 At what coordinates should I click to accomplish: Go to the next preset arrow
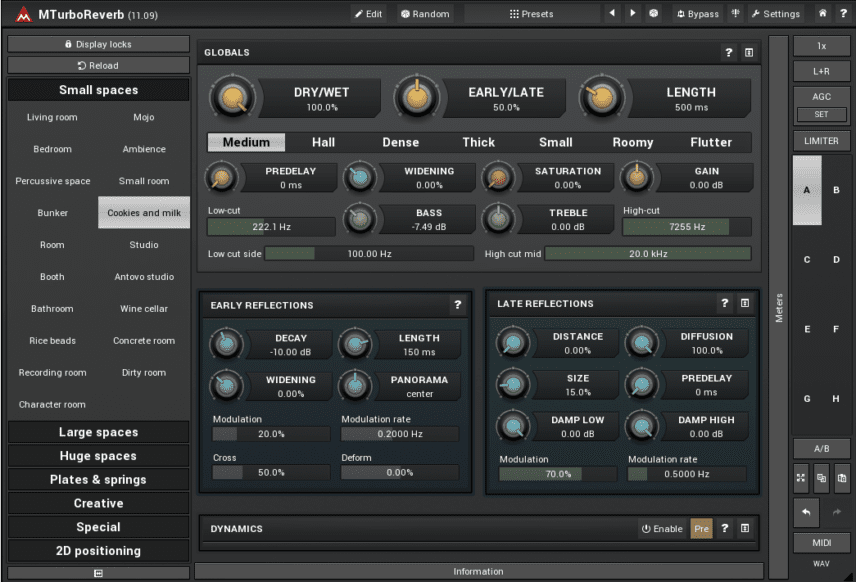(633, 13)
